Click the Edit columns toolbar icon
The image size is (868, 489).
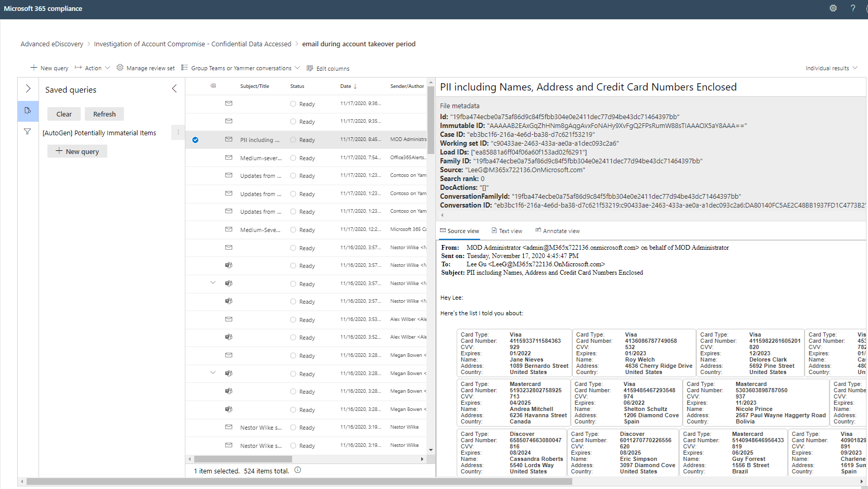310,68
